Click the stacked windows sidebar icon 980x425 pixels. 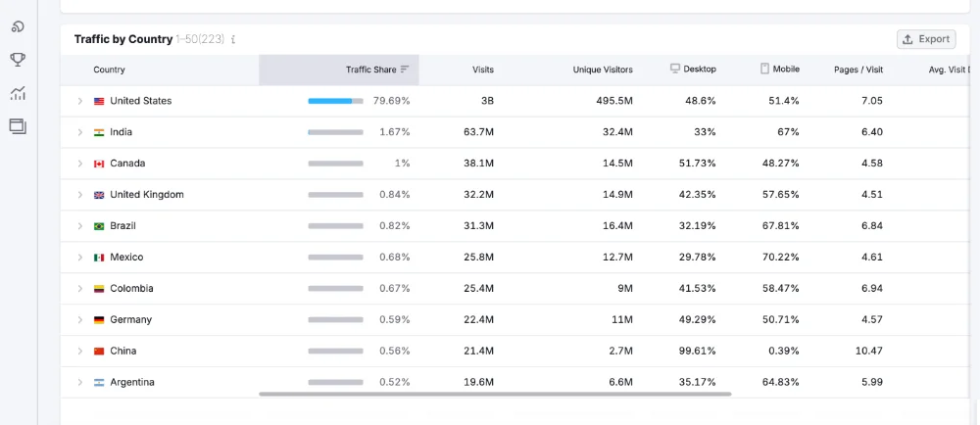click(18, 126)
